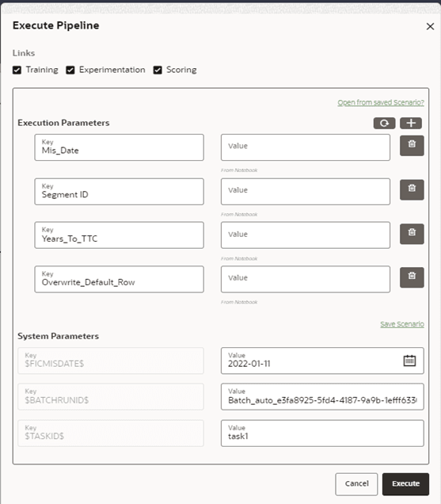This screenshot has width=441, height=504.
Task: Click the $BATCHRUNID$ key field
Action: point(111,397)
